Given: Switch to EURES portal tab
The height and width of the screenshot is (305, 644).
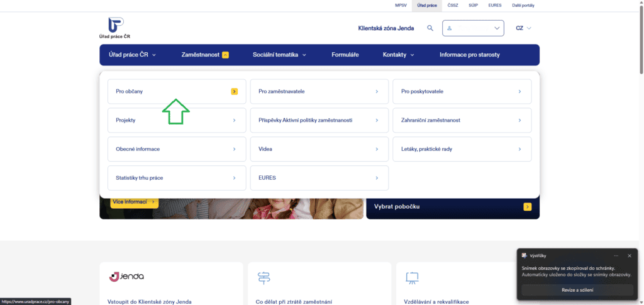Looking at the screenshot, I should click(495, 5).
